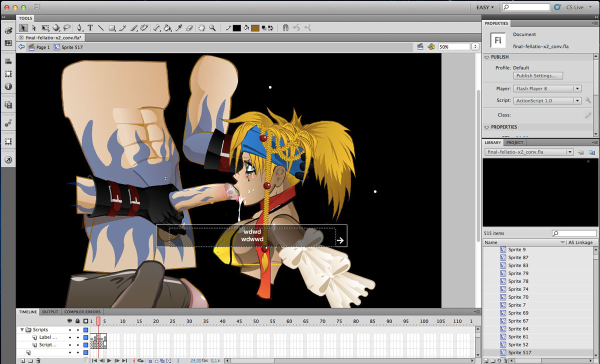The width and height of the screenshot is (600, 364).
Task: Select the Lasso tool
Action: point(66,28)
